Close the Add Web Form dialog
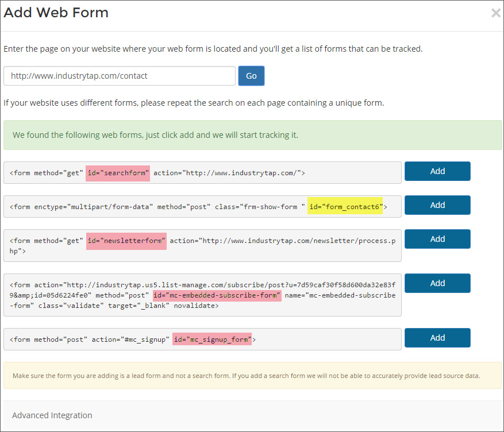Image resolution: width=504 pixels, height=432 pixels. (x=496, y=13)
